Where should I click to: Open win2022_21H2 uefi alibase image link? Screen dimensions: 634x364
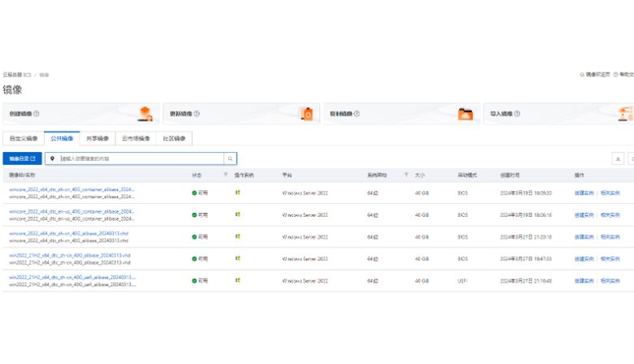72,277
